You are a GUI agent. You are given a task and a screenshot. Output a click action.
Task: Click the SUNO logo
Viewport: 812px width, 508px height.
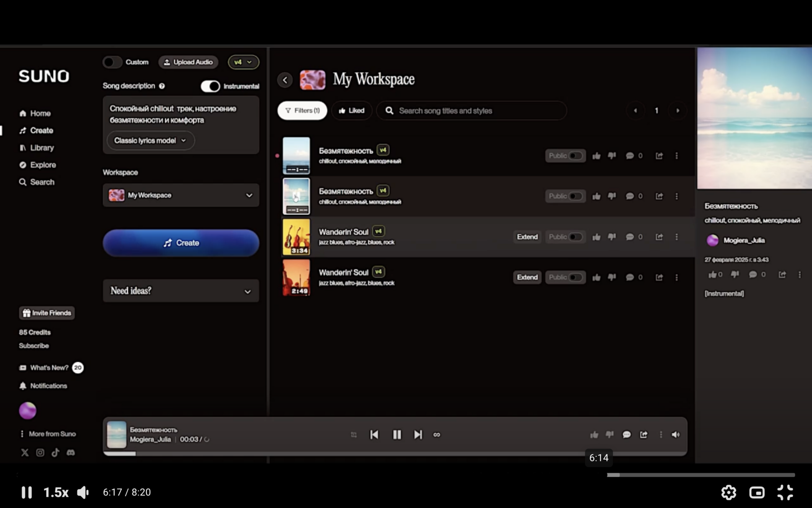pyautogui.click(x=44, y=76)
